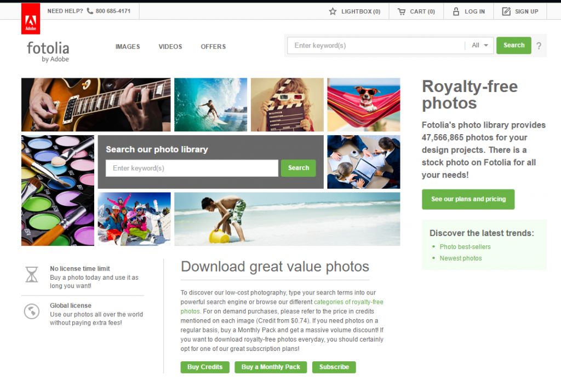Click the Subscribe button
This screenshot has height=392, width=561.
[x=334, y=367]
